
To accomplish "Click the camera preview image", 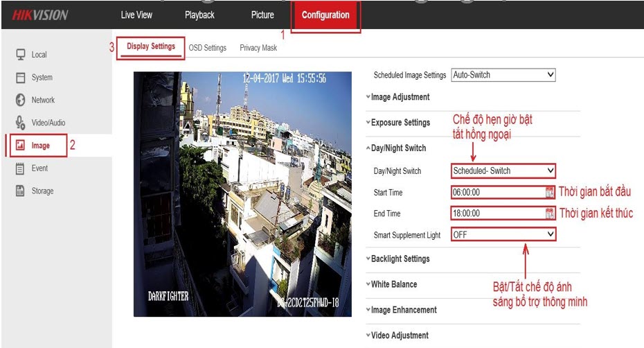I will 242,194.
